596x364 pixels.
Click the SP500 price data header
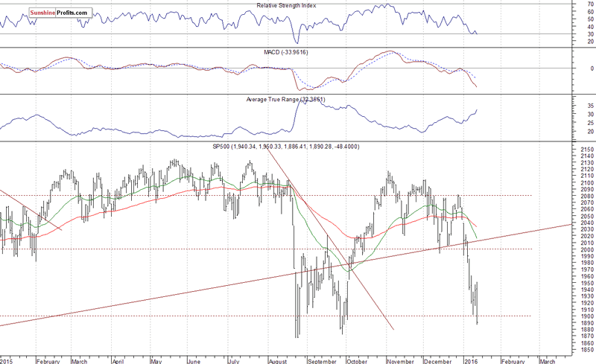point(286,147)
